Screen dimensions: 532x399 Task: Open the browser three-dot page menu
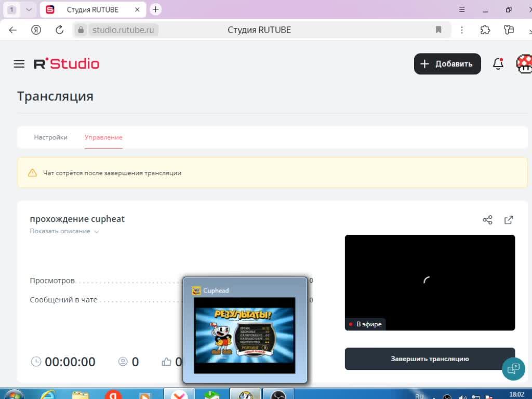point(462,30)
